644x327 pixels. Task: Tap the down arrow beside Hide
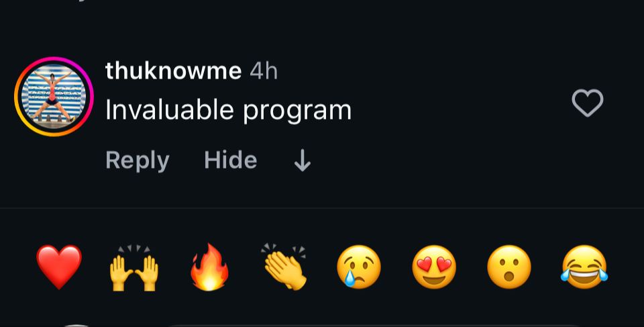pyautogui.click(x=303, y=160)
